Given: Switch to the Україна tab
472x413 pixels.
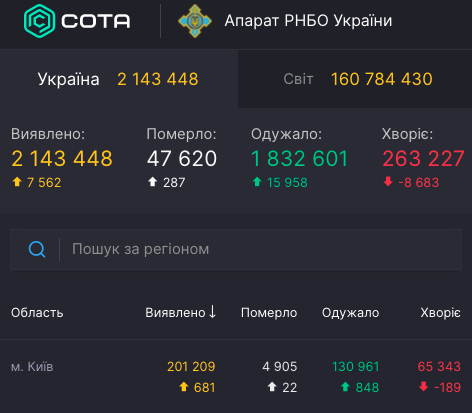Looking at the screenshot, I should 119,79.
